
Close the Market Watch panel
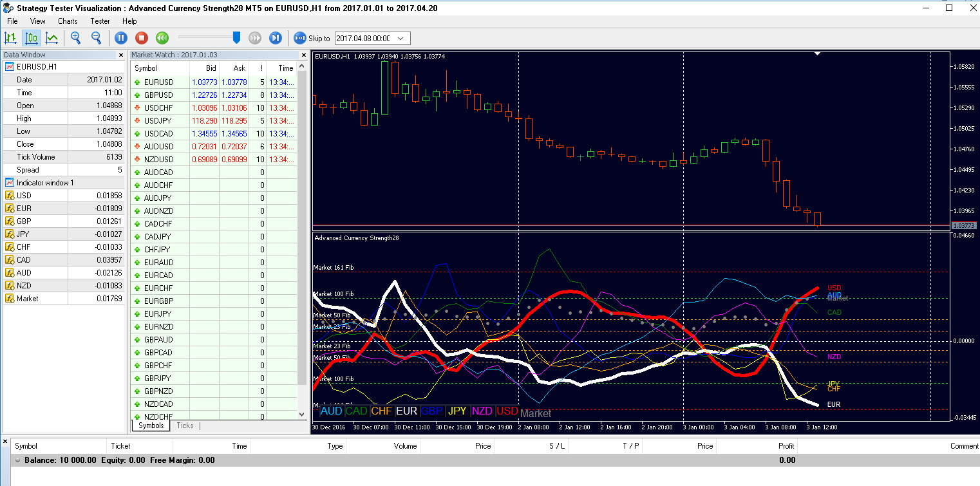point(303,55)
